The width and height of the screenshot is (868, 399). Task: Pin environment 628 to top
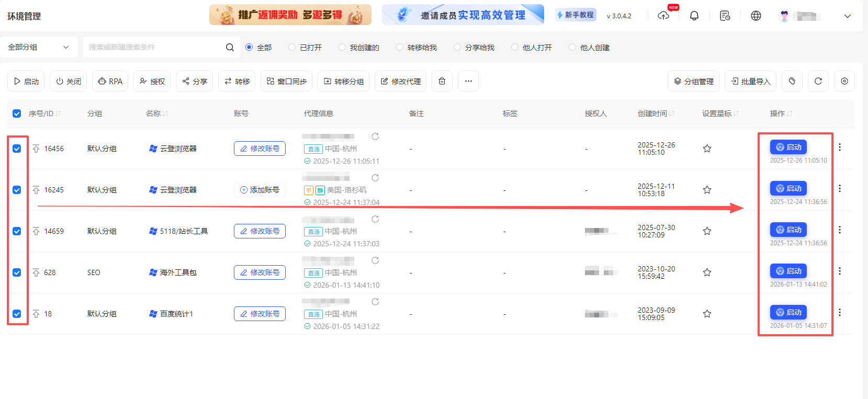point(36,272)
